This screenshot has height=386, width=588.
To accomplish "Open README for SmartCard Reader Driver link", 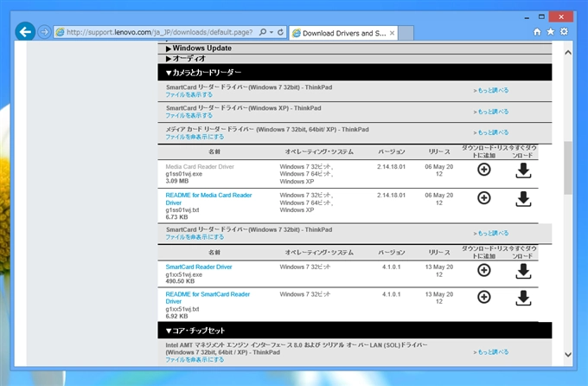I will click(x=208, y=298).
